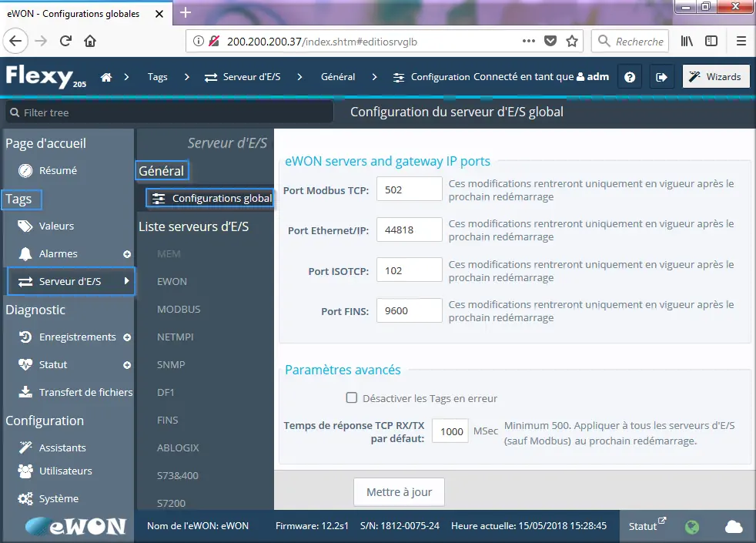Select Général section header
This screenshot has height=543, width=756.
(x=162, y=171)
